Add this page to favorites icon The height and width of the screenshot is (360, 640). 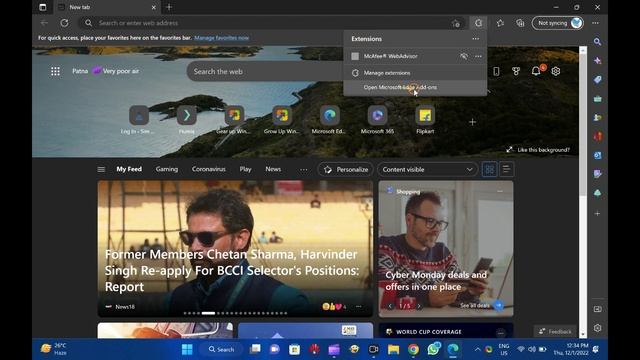tap(456, 24)
